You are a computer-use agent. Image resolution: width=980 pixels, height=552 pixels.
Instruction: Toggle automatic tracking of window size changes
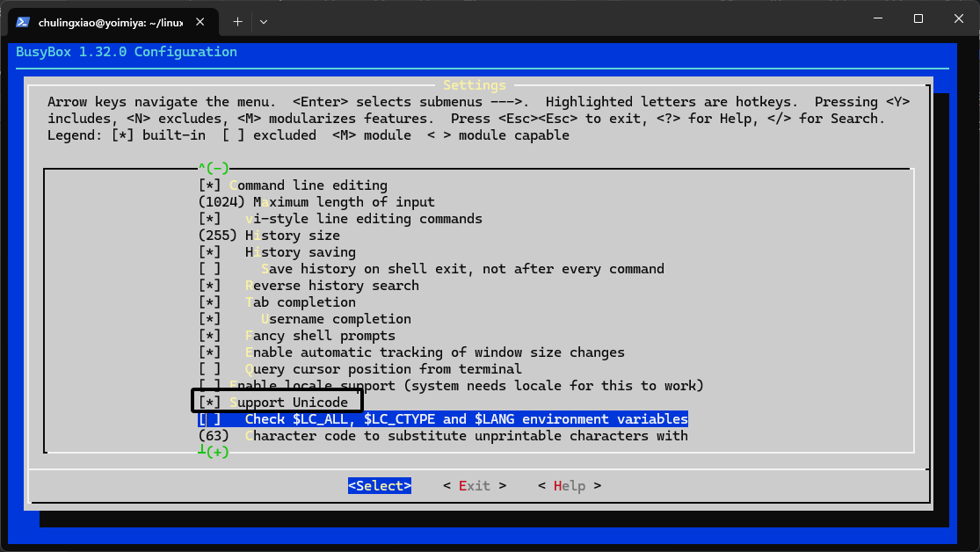(412, 352)
